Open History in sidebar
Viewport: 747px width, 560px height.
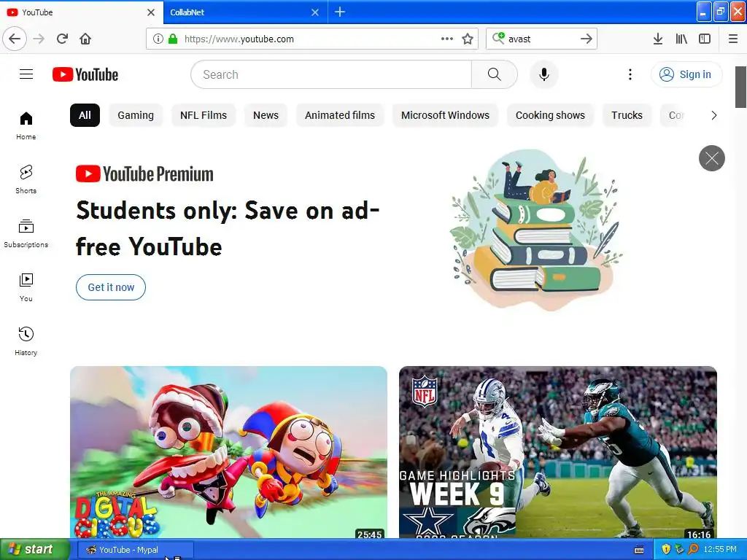click(26, 341)
